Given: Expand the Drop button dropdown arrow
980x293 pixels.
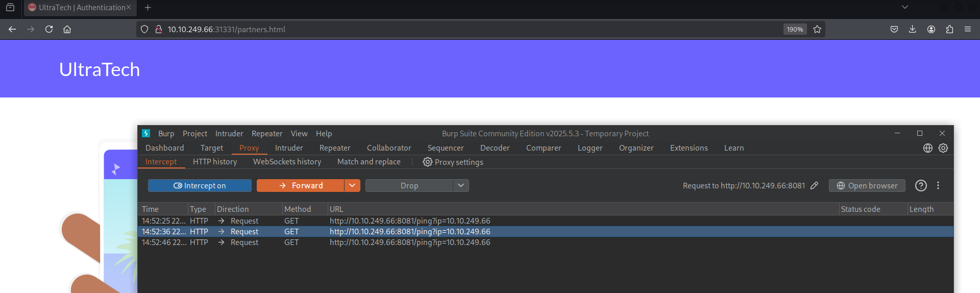Looking at the screenshot, I should point(461,186).
